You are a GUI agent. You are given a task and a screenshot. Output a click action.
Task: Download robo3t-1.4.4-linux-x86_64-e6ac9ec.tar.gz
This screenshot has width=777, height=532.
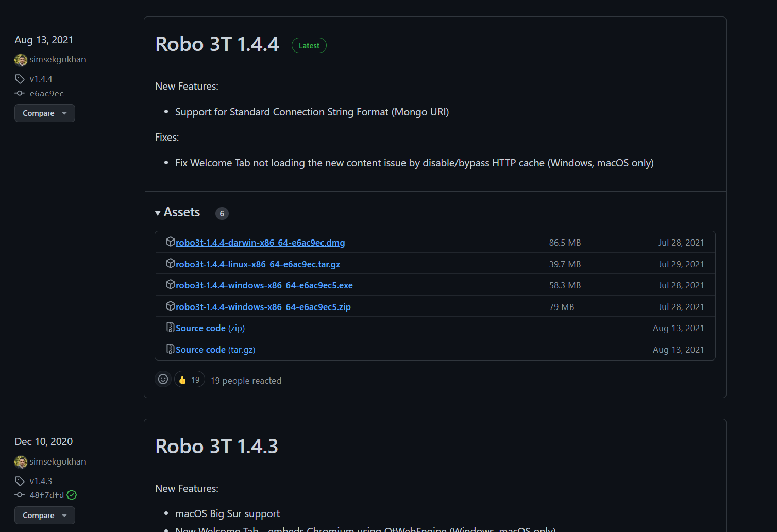coord(258,264)
